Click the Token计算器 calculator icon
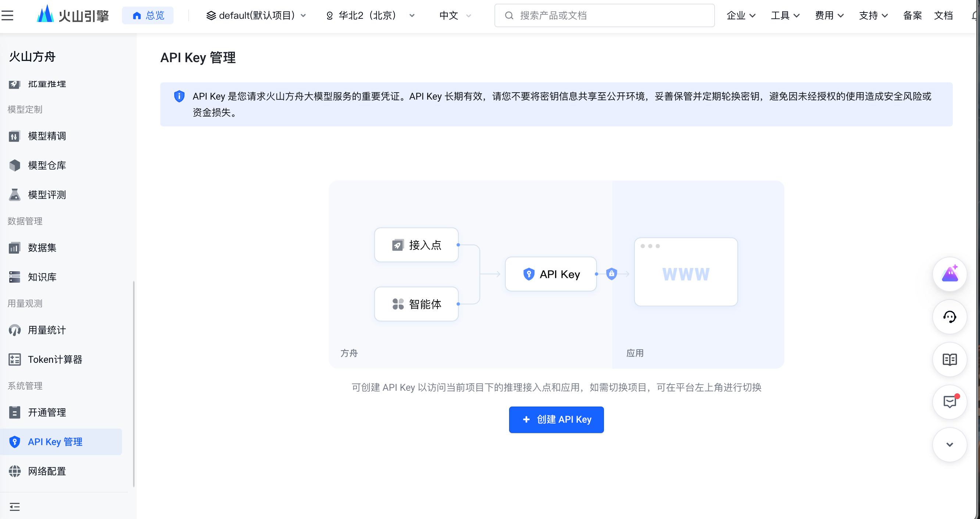 14,359
